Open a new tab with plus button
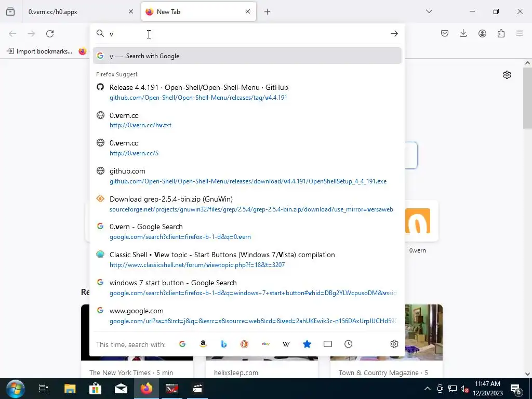532x399 pixels. pyautogui.click(x=268, y=12)
